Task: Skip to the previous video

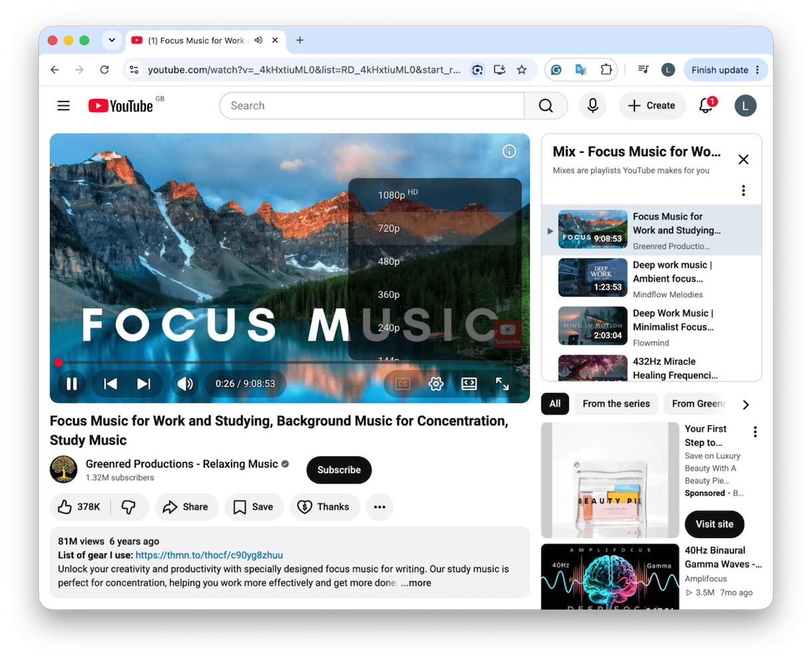Action: (110, 384)
